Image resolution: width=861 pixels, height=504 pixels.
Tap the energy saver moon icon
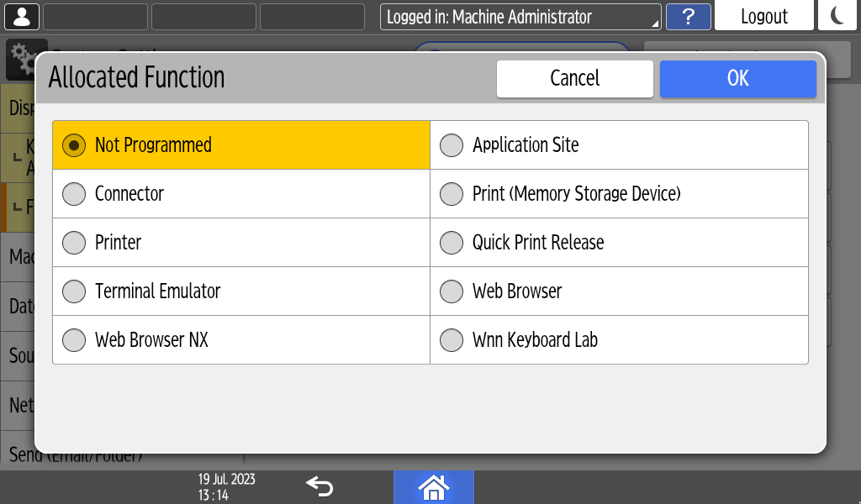tap(837, 16)
